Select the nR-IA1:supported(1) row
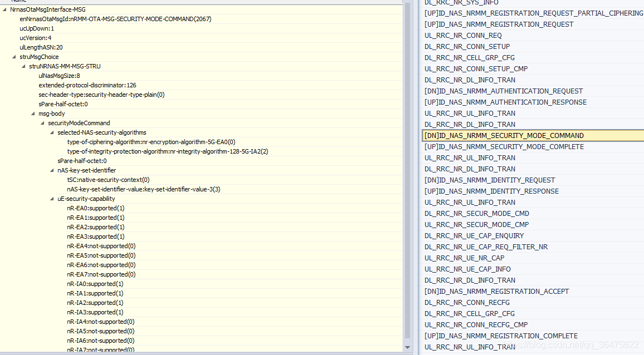Image resolution: width=644 pixels, height=355 pixels. (x=95, y=293)
